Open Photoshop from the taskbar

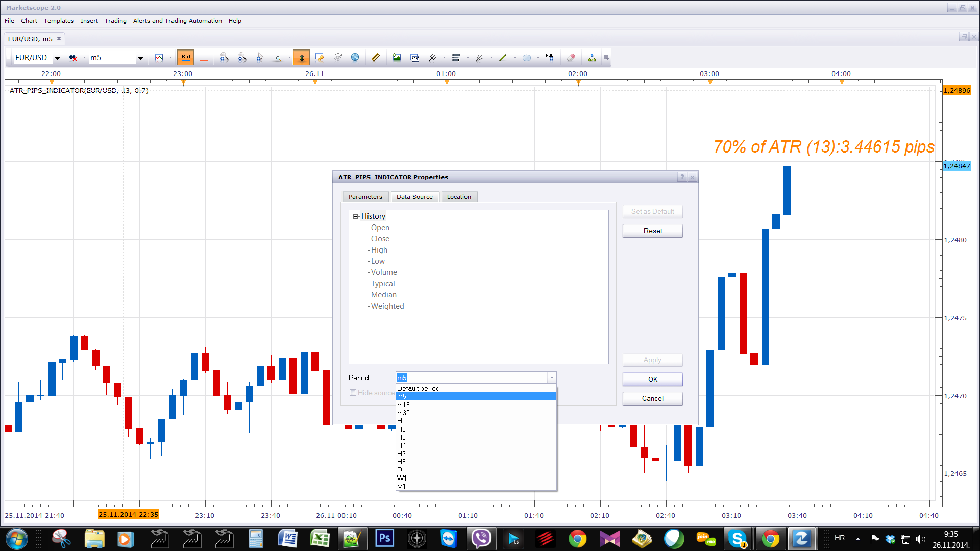[385, 538]
